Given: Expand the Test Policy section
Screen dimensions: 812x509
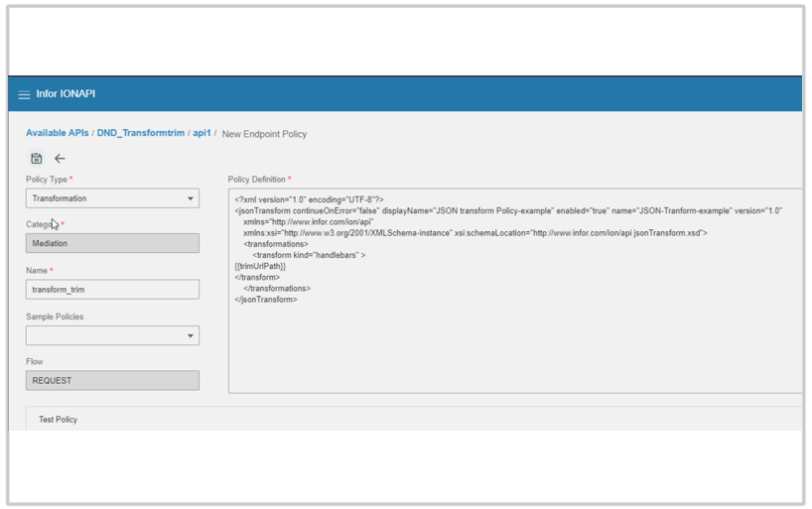Looking at the screenshot, I should [x=58, y=420].
